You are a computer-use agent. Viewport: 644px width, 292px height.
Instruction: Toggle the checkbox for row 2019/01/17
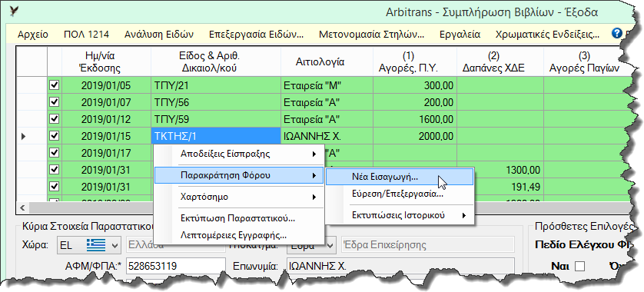coord(55,152)
